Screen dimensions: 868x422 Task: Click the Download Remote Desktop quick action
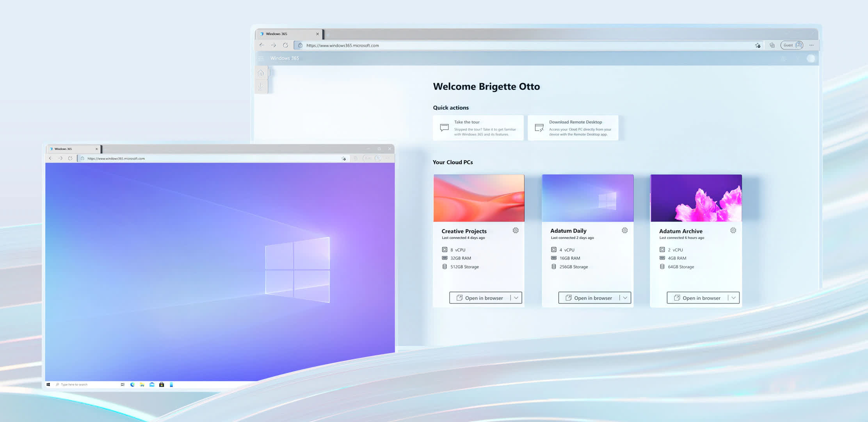pos(573,128)
